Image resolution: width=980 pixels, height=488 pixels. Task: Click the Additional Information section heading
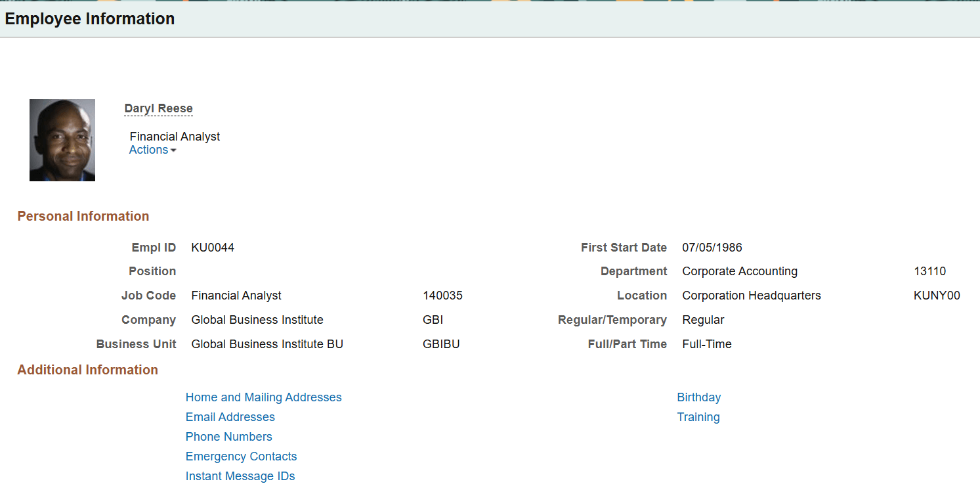(x=87, y=370)
